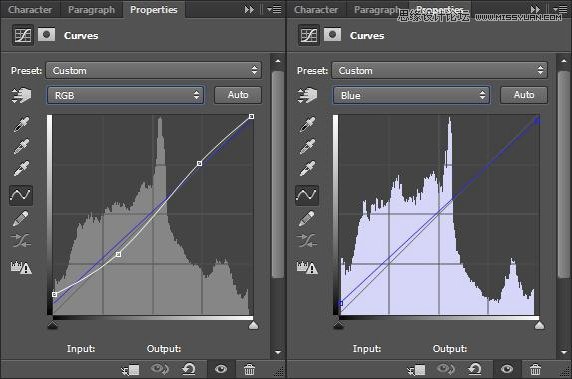Switch to the Character tab in left panel

(x=30, y=9)
